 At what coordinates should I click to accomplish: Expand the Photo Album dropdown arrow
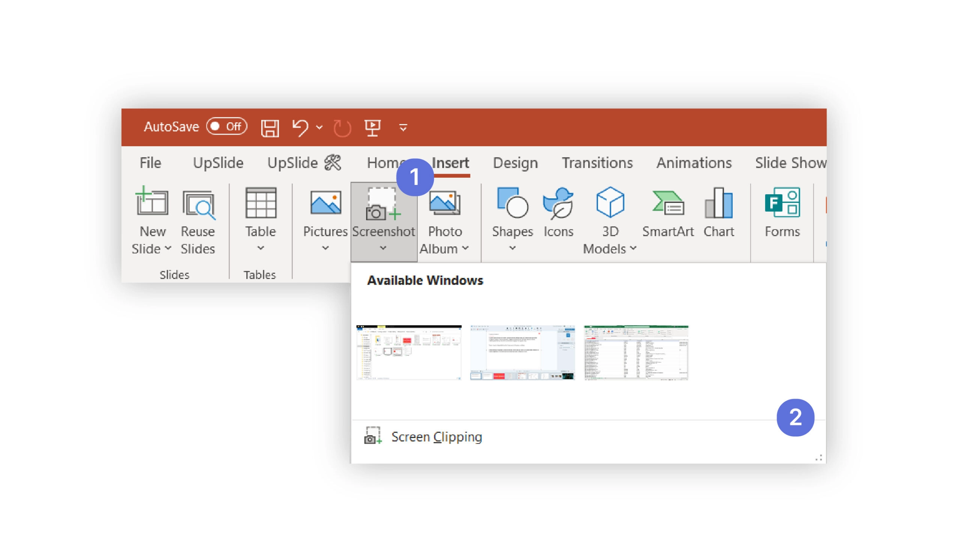point(465,248)
